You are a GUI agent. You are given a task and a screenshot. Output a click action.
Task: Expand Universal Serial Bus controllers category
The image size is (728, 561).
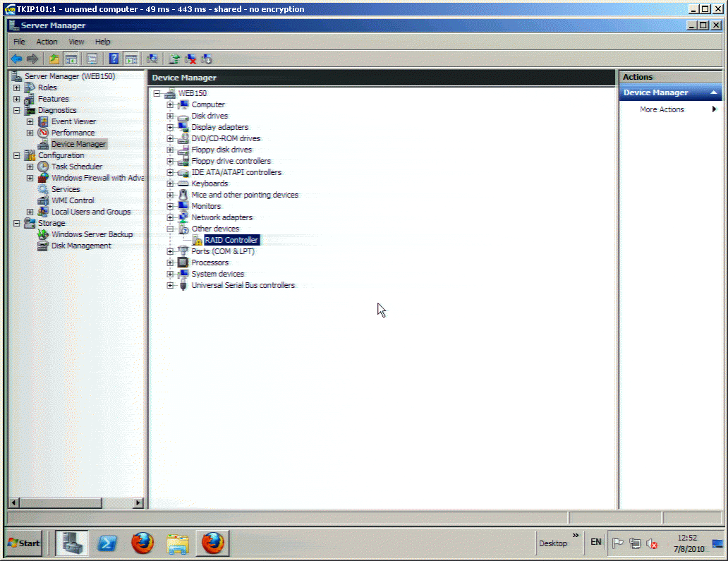click(170, 286)
